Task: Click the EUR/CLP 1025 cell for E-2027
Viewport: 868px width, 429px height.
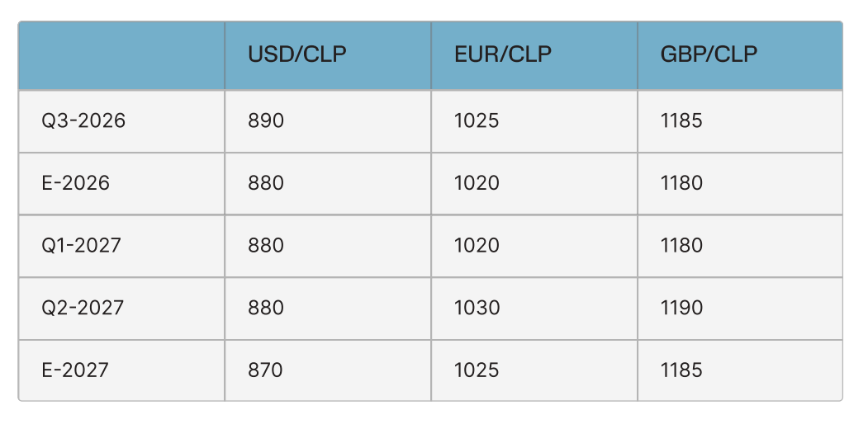Action: 534,370
